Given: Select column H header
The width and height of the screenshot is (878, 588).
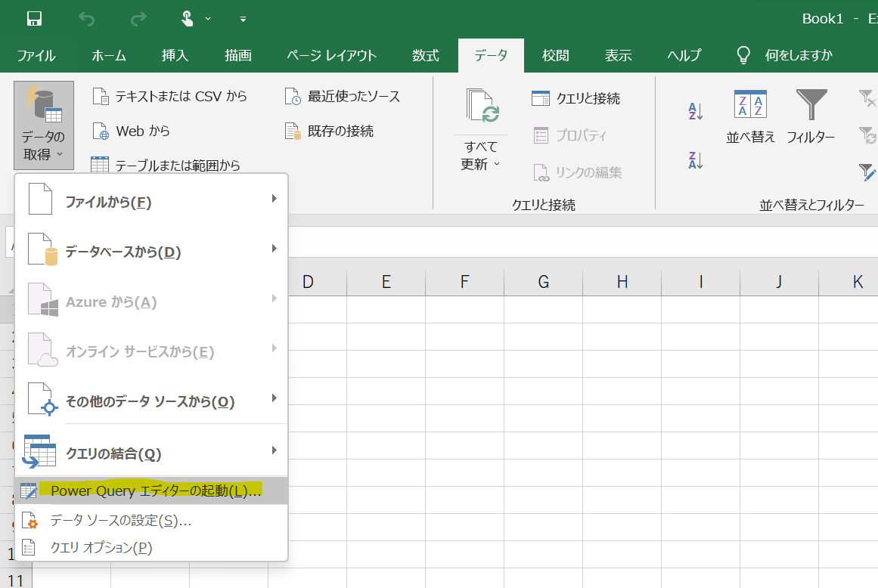Looking at the screenshot, I should (622, 281).
